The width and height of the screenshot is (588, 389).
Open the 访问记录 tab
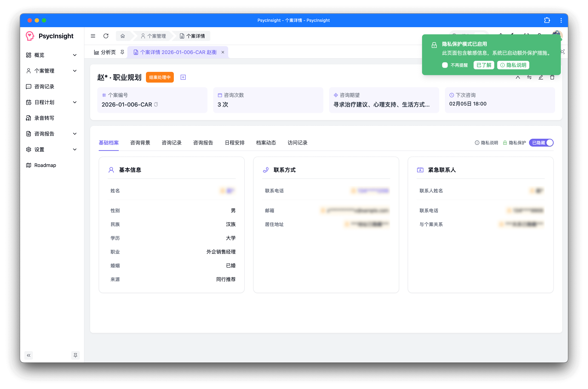tap(297, 143)
